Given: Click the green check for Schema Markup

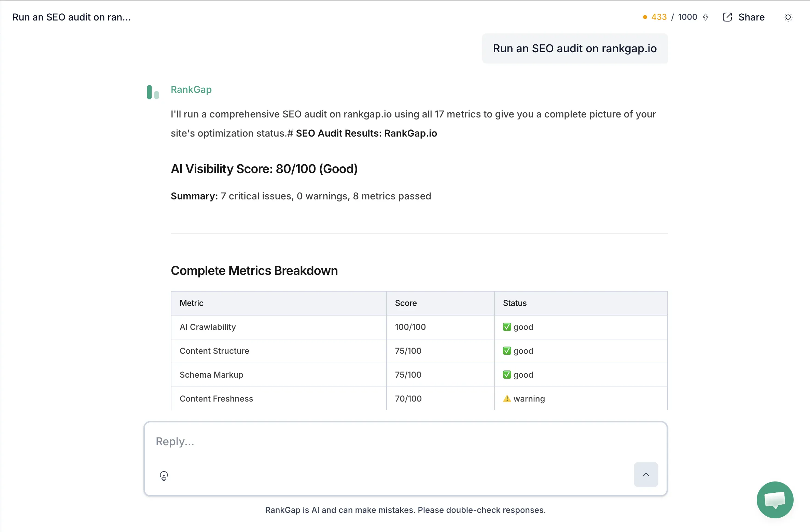Looking at the screenshot, I should pyautogui.click(x=507, y=375).
